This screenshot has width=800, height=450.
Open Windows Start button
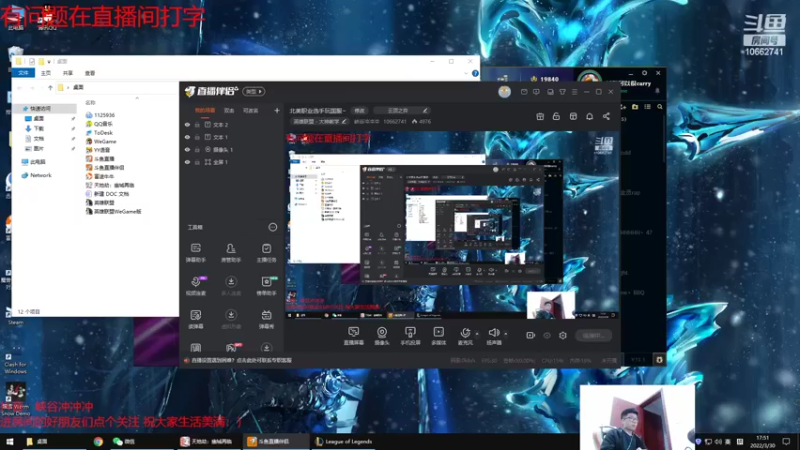click(x=9, y=441)
